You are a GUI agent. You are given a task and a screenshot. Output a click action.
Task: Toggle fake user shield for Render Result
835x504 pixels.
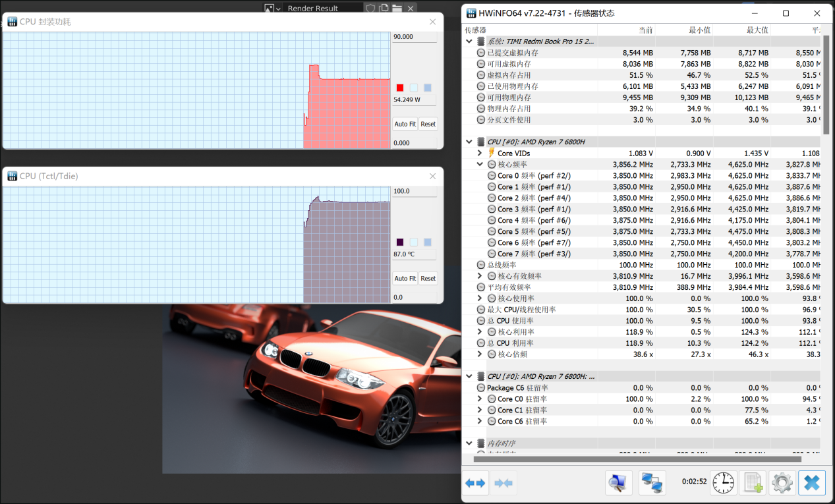[x=370, y=9]
